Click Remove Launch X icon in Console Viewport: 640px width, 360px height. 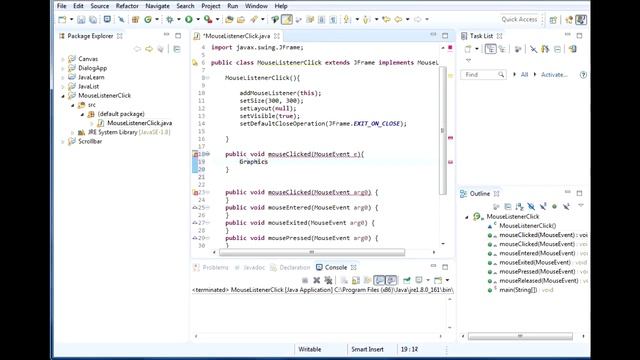[316, 280]
